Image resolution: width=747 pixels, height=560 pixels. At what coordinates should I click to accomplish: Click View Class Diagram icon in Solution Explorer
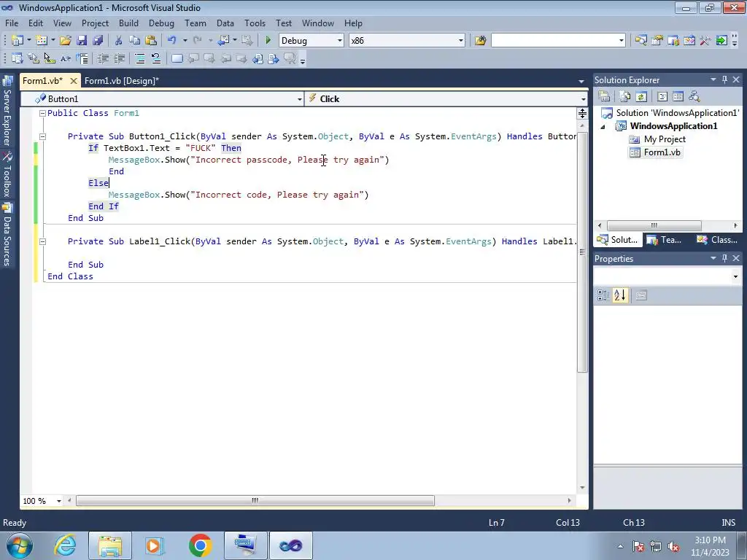pos(694,97)
